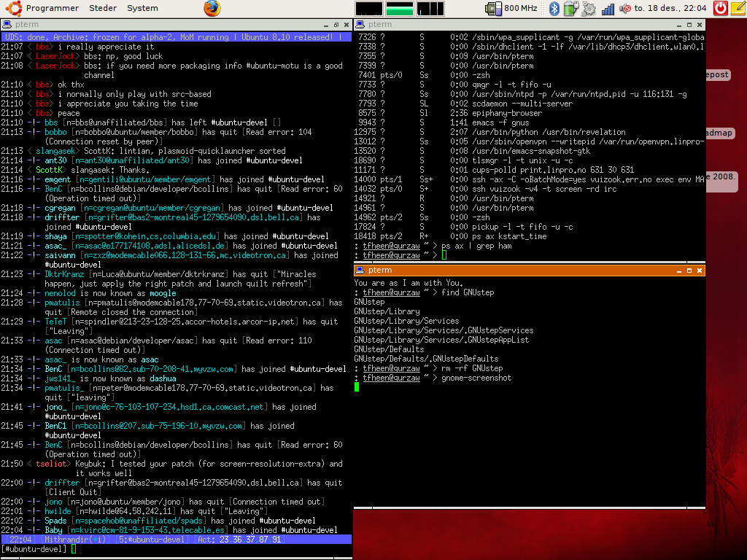Image resolution: width=747 pixels, height=560 pixels.
Task: Open the battery power manager icon
Action: pos(570,8)
